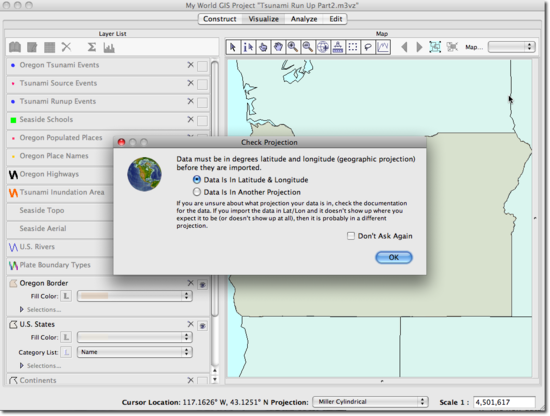The width and height of the screenshot is (550, 416).
Task: Open the Category List Name dropdown
Action: pos(135,352)
